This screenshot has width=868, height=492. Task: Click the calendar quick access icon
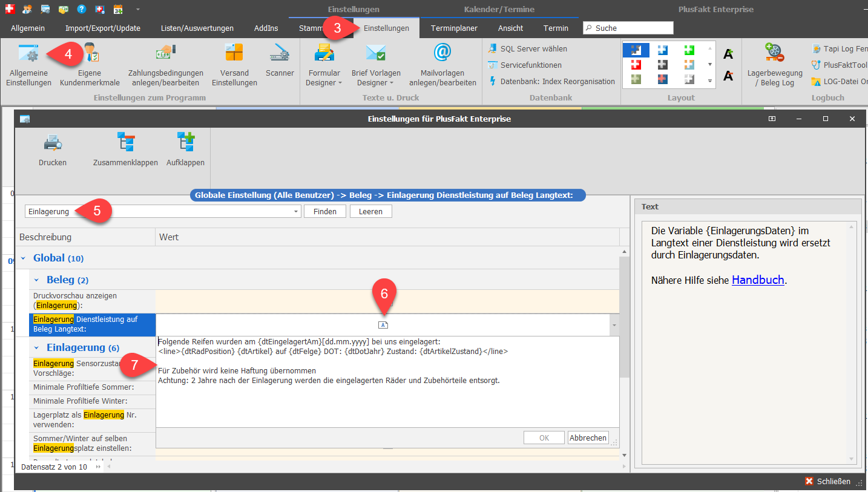118,9
